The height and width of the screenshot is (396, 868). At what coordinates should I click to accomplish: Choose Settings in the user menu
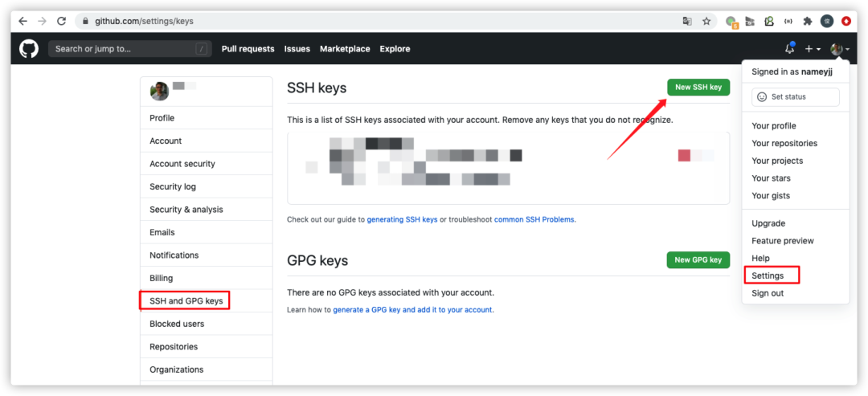click(796, 275)
